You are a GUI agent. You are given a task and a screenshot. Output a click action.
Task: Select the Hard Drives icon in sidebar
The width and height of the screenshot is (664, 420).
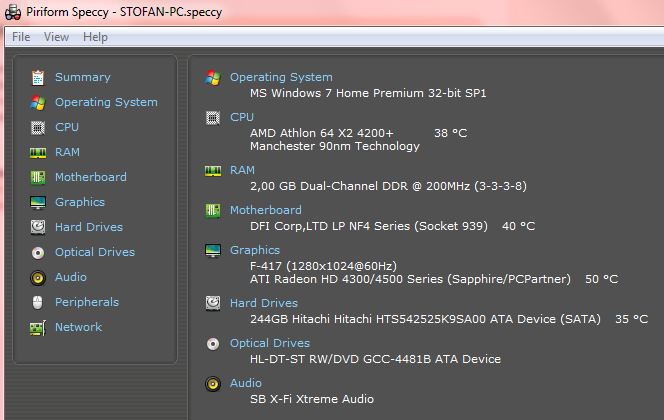pos(38,227)
